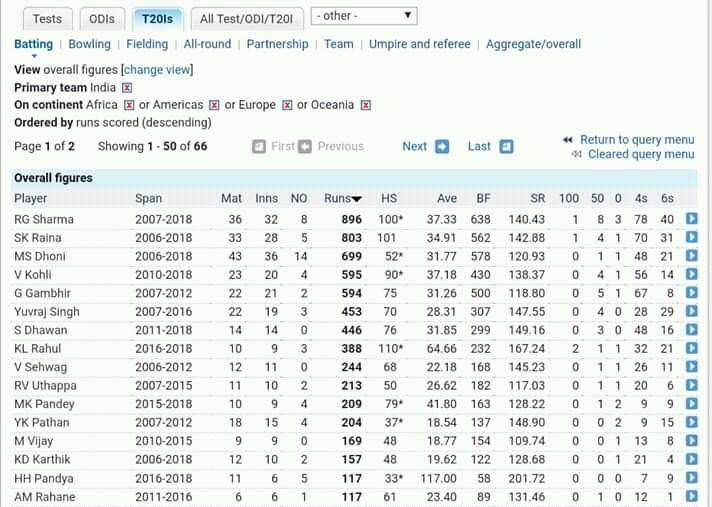Sort by the Ave column header
The image size is (712, 507).
(x=447, y=198)
